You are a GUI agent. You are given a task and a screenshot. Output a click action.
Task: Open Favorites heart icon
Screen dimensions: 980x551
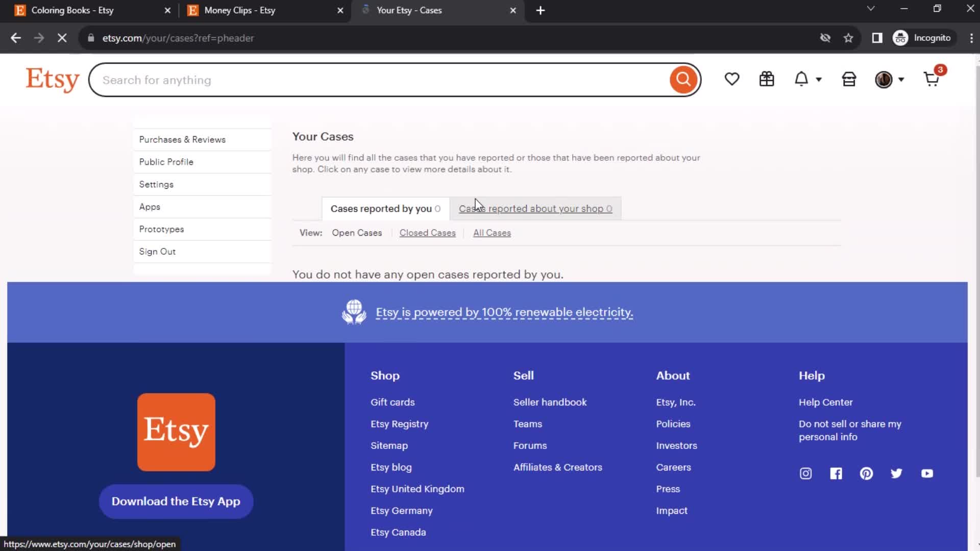point(732,79)
